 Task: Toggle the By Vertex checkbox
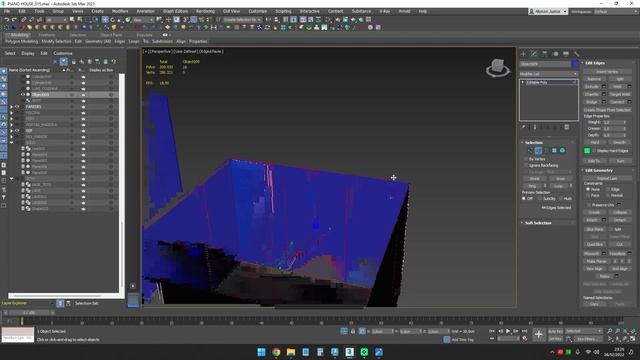point(526,159)
